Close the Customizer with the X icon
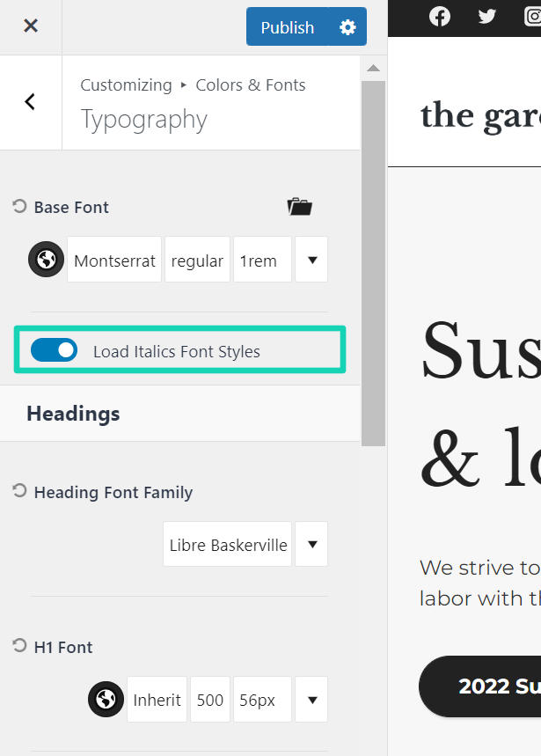This screenshot has height=756, width=541. pyautogui.click(x=31, y=26)
